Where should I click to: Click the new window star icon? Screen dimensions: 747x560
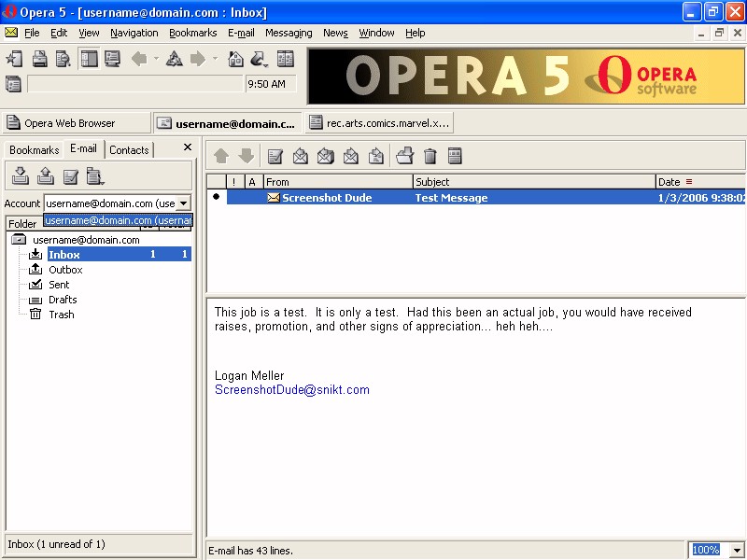coord(14,59)
